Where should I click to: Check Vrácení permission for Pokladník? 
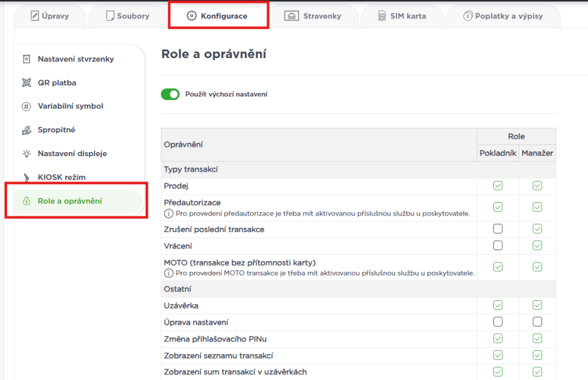498,246
